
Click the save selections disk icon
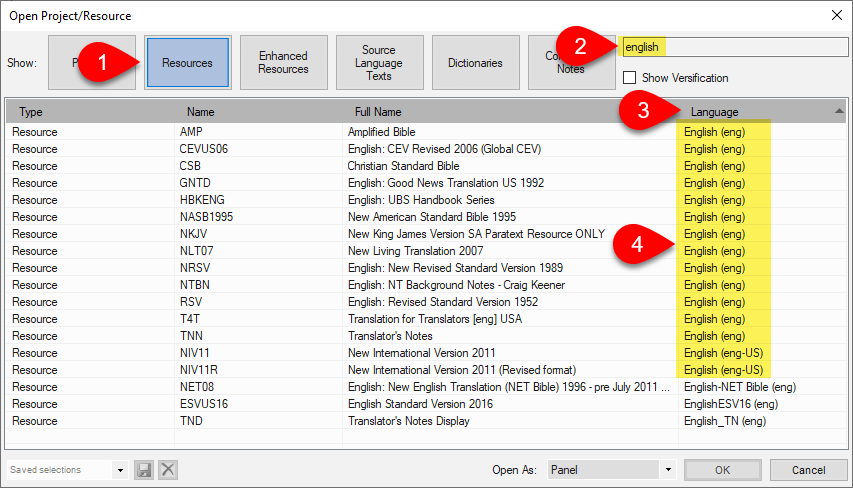pyautogui.click(x=144, y=470)
